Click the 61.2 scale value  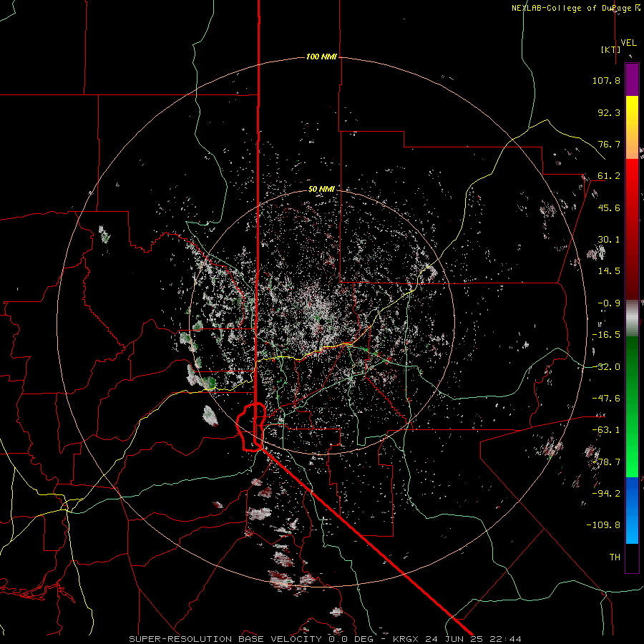609,176
